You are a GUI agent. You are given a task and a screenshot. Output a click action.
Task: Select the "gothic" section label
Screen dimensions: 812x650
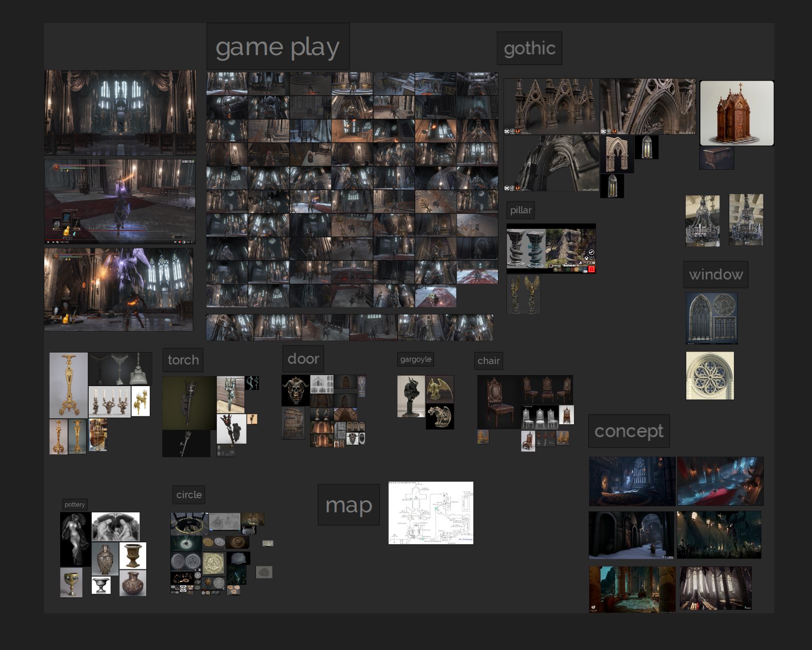point(529,49)
